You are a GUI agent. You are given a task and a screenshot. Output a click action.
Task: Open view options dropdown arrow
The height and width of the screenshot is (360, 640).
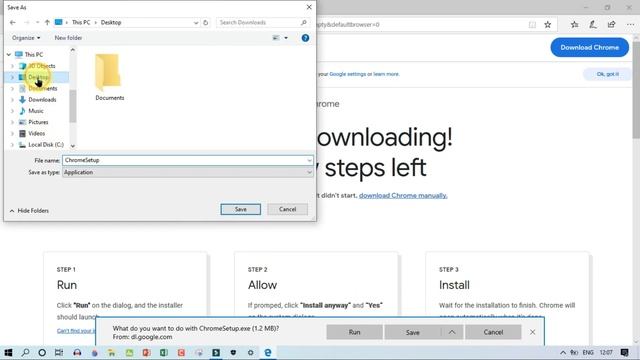(286, 38)
